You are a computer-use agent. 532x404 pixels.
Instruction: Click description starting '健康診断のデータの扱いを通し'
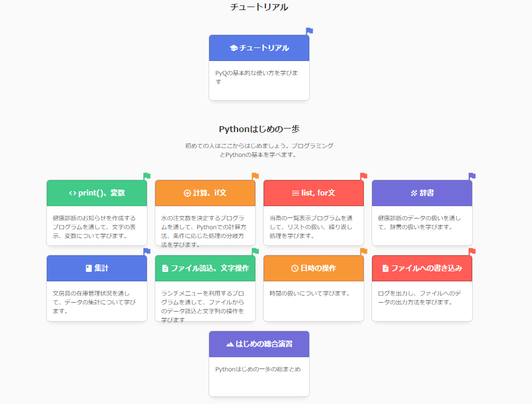[419, 223]
